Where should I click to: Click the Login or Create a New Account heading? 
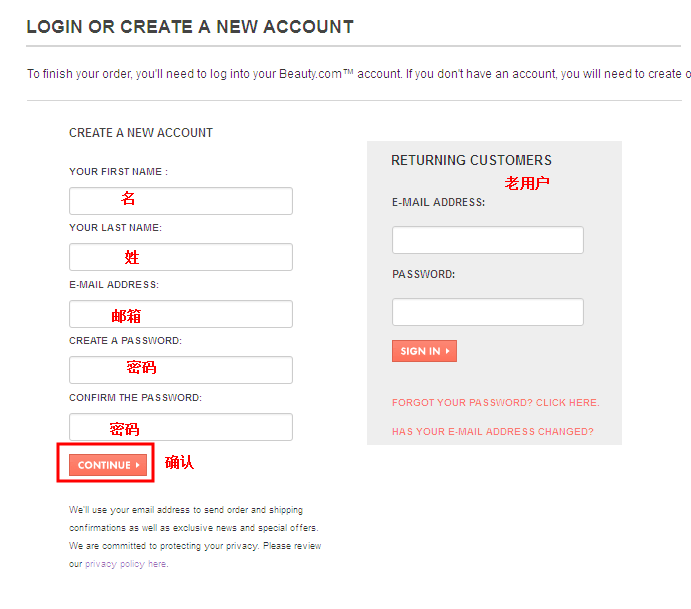click(x=190, y=27)
